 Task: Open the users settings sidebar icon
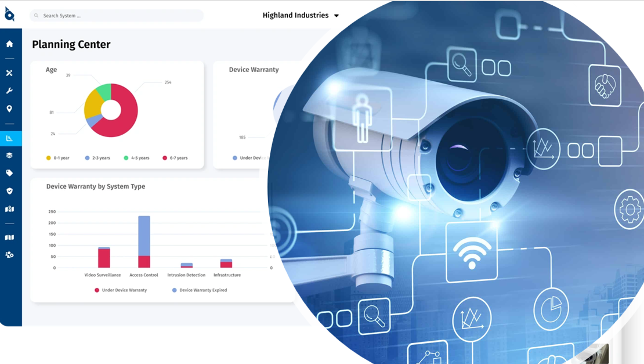(x=9, y=255)
